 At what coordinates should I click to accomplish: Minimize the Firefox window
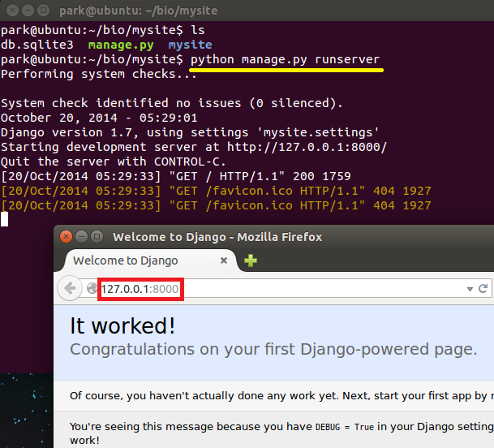(82, 236)
